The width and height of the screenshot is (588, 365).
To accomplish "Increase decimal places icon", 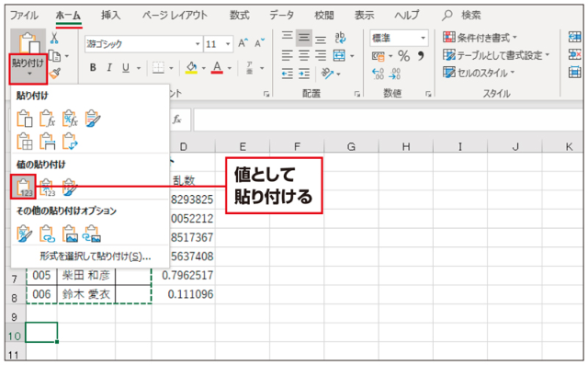I will click(x=378, y=74).
